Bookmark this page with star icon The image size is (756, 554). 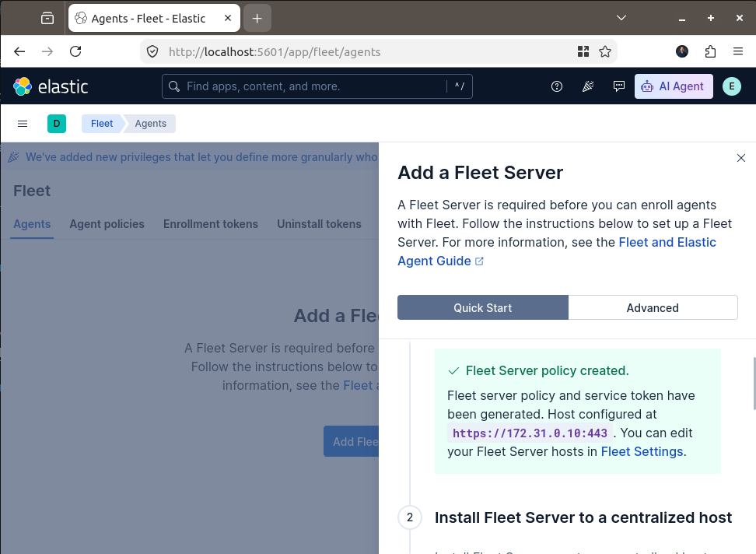[605, 51]
